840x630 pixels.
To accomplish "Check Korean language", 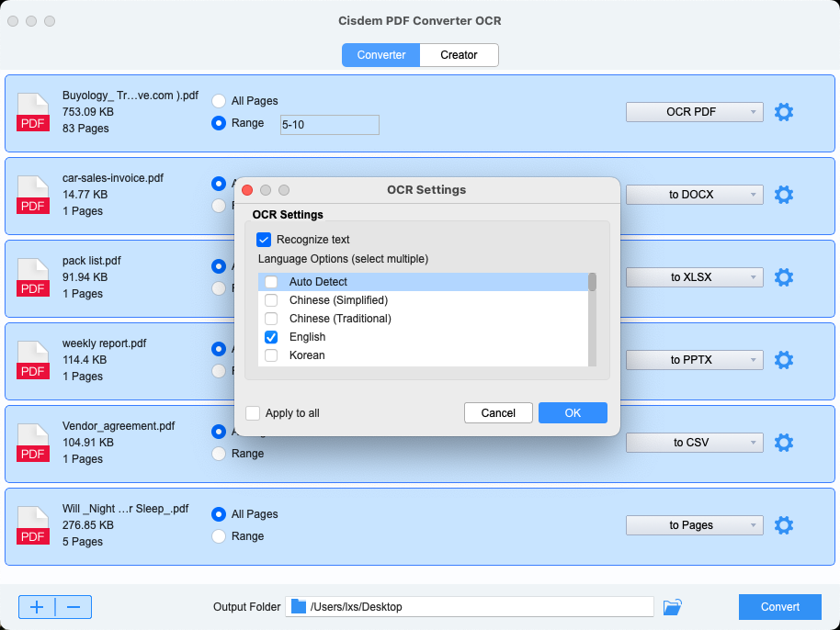I will pyautogui.click(x=271, y=355).
